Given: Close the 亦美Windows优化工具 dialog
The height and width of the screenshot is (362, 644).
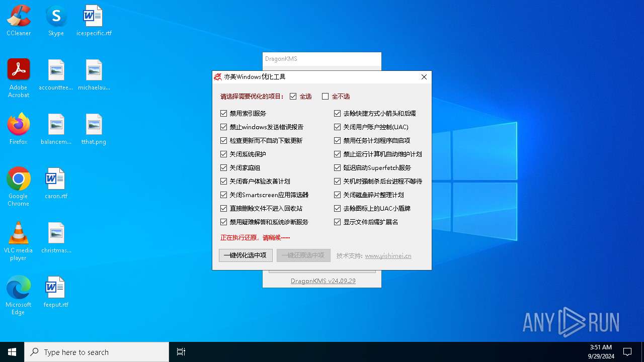Looking at the screenshot, I should tap(424, 77).
